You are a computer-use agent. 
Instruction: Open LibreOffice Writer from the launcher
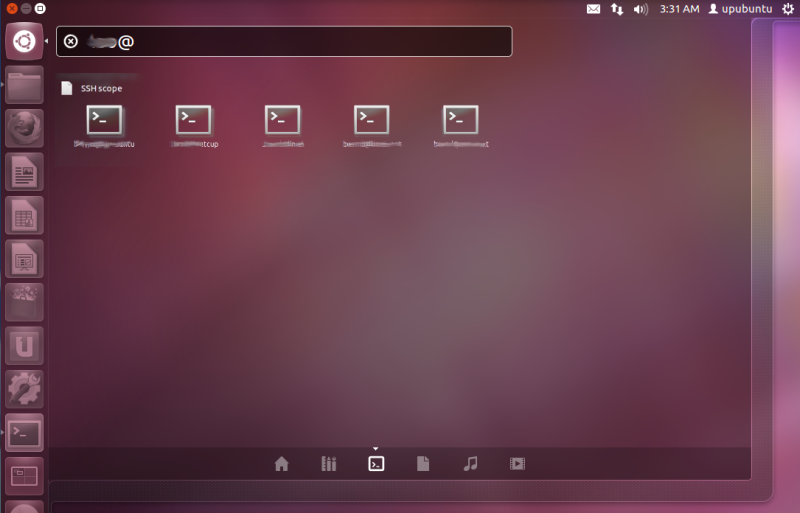[x=24, y=172]
